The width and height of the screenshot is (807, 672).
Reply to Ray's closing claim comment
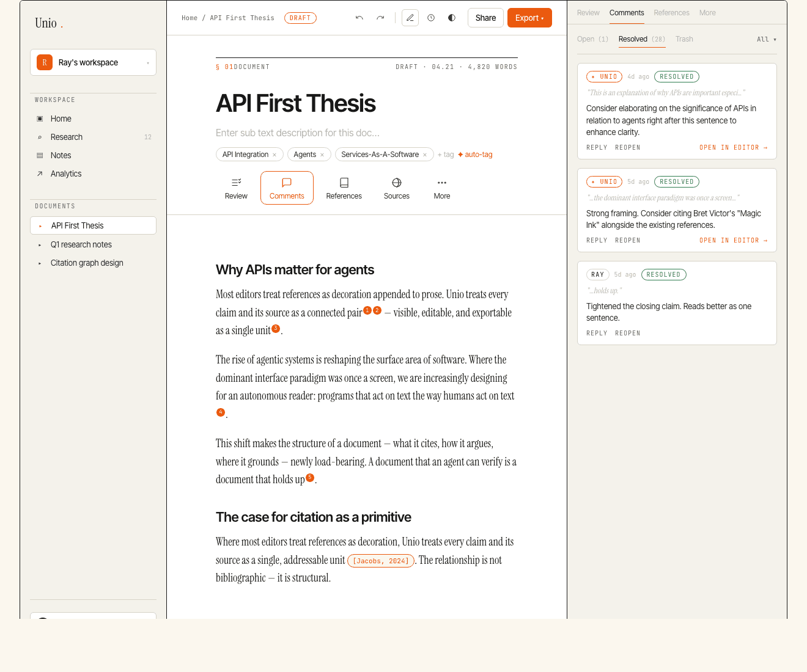(597, 334)
